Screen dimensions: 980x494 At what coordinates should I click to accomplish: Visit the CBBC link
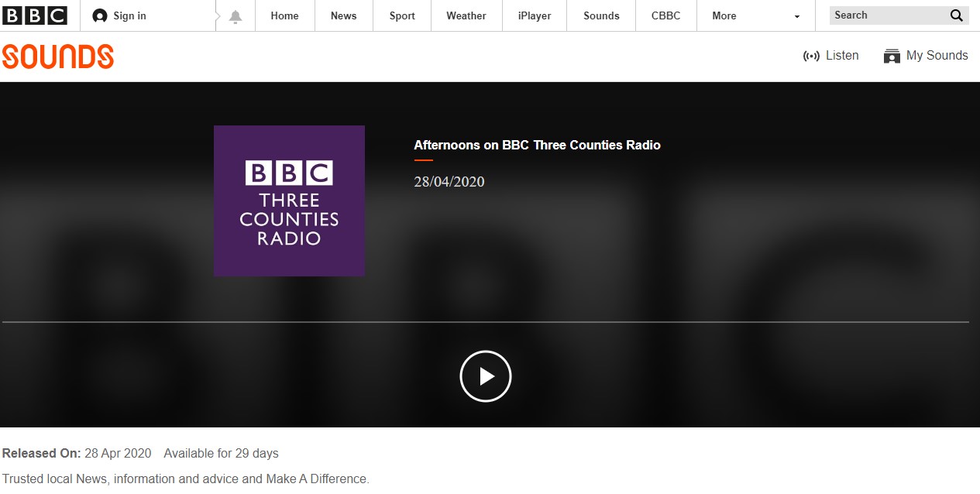(665, 16)
